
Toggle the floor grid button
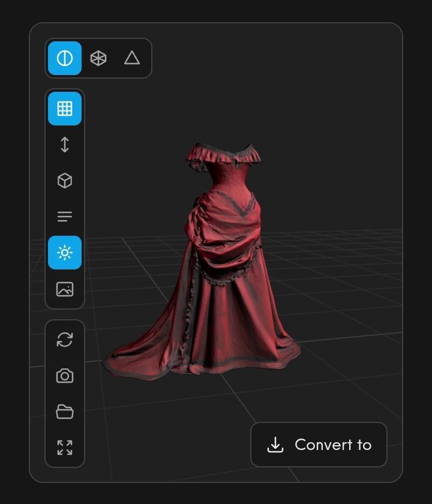(65, 109)
